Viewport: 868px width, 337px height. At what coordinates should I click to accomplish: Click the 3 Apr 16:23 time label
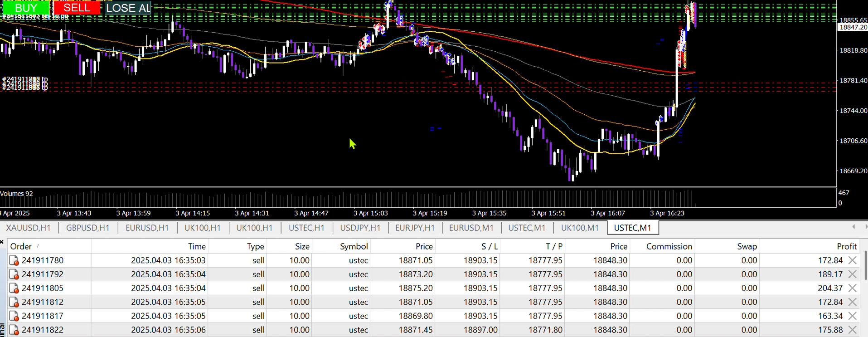[667, 213]
